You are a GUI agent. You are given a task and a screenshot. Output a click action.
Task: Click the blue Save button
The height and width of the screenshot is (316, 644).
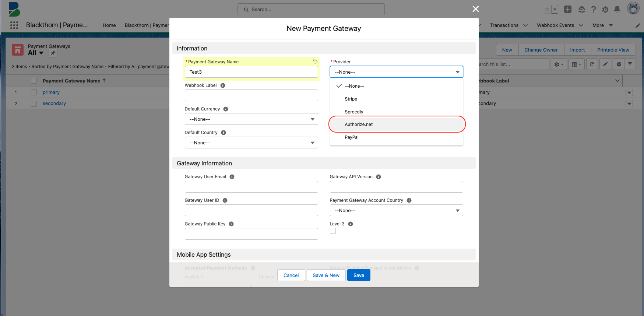(359, 275)
